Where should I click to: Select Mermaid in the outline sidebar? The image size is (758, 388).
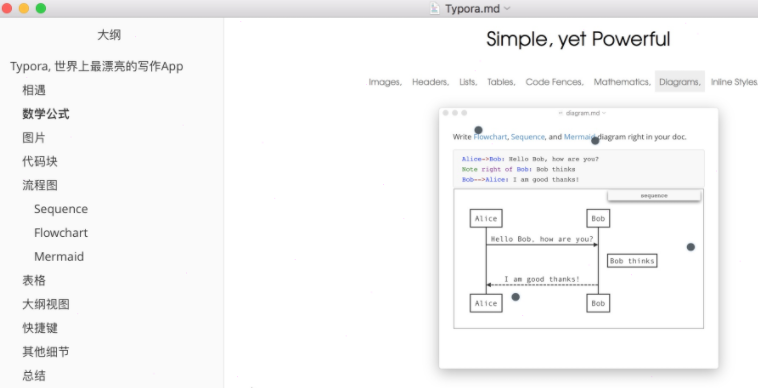pos(59,257)
